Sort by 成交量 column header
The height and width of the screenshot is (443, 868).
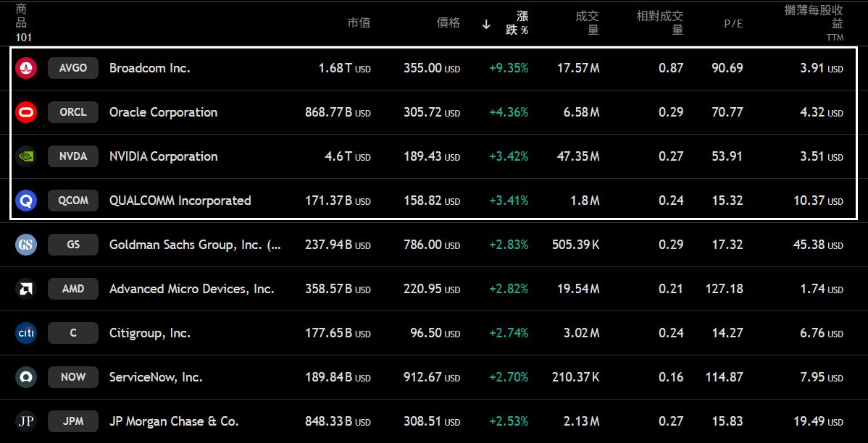(587, 23)
